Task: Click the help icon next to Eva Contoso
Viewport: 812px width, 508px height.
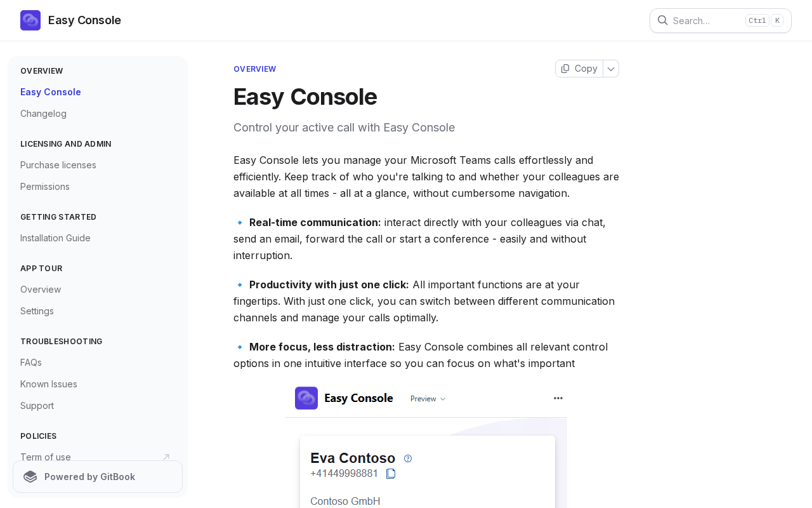Action: pyautogui.click(x=408, y=458)
